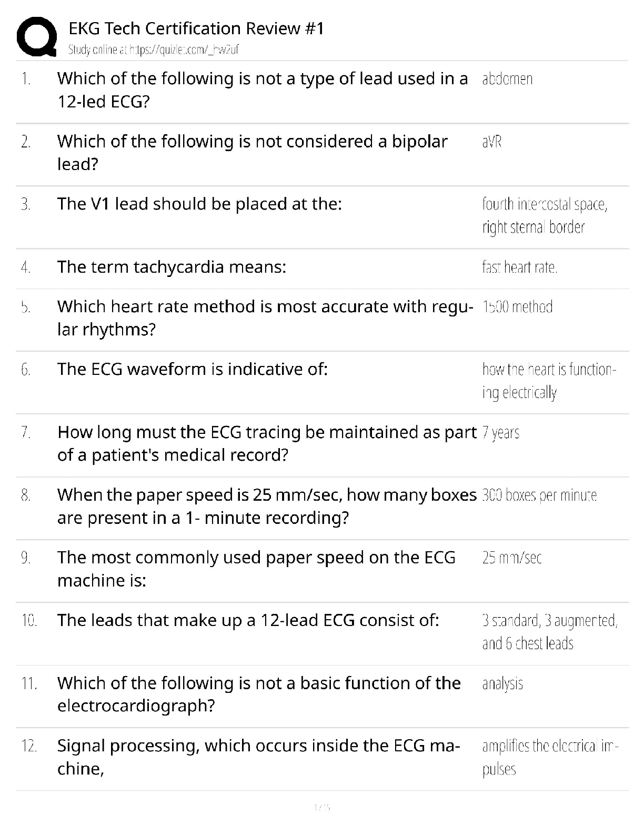Select the answer "300 boxes per minute"
Viewport: 644px width, 834px height.
tap(539, 495)
